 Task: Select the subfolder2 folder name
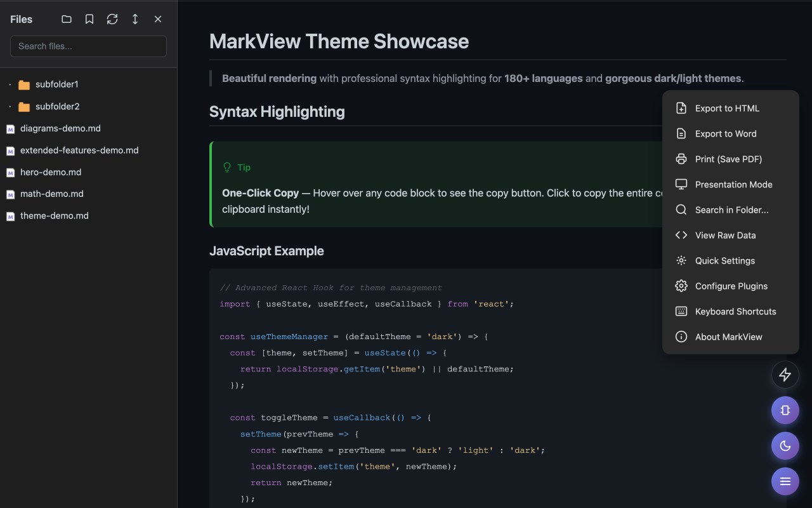click(x=58, y=107)
